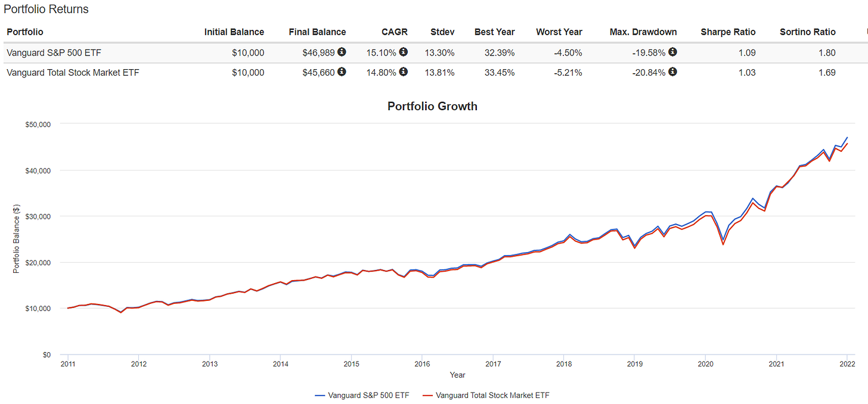Click the 2011 x-axis label
The image size is (868, 404).
pos(68,363)
